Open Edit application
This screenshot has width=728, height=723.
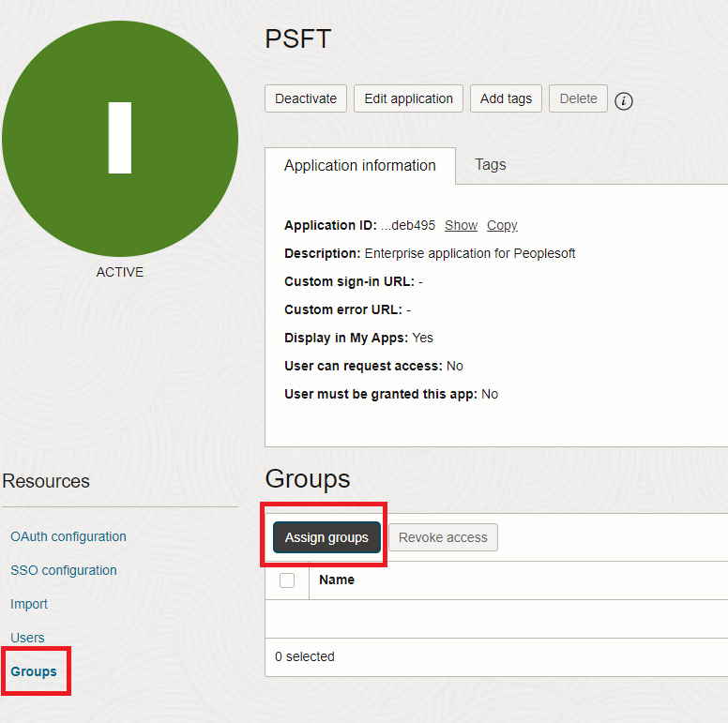click(x=408, y=98)
